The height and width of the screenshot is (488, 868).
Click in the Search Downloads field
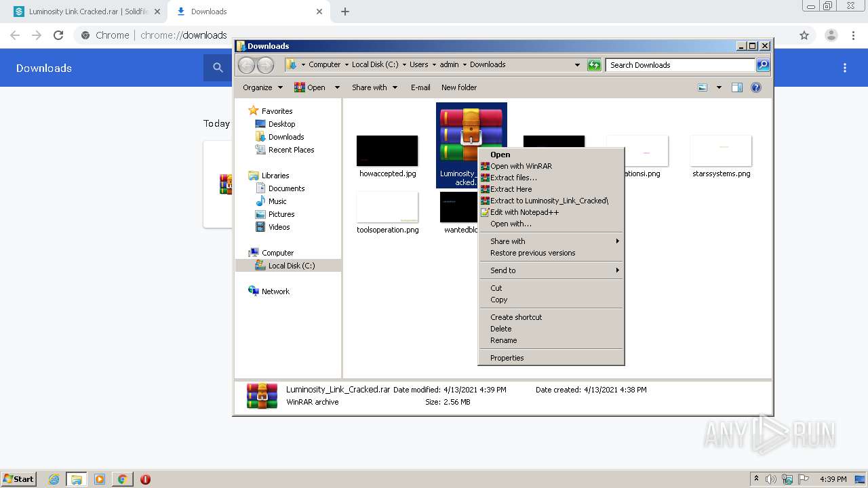click(680, 65)
